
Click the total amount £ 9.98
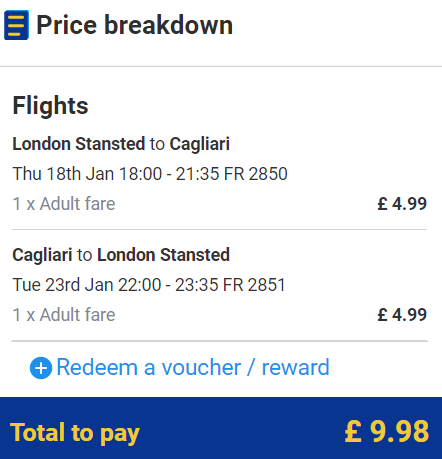tap(387, 431)
